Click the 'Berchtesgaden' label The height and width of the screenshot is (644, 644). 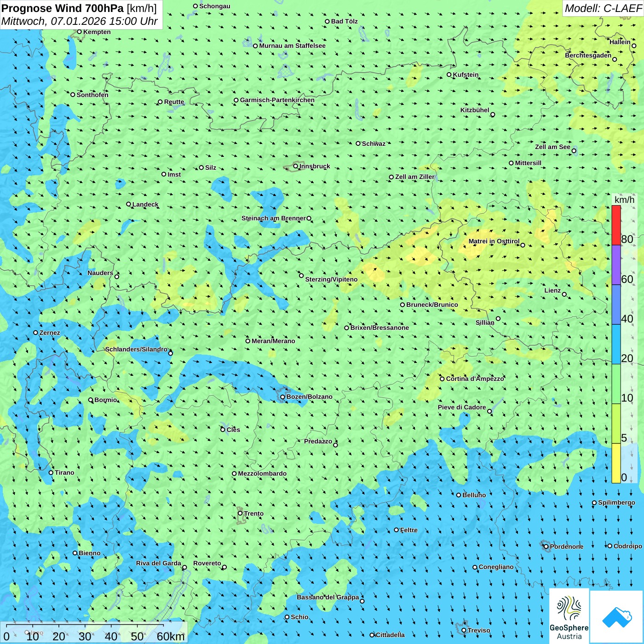(x=588, y=55)
